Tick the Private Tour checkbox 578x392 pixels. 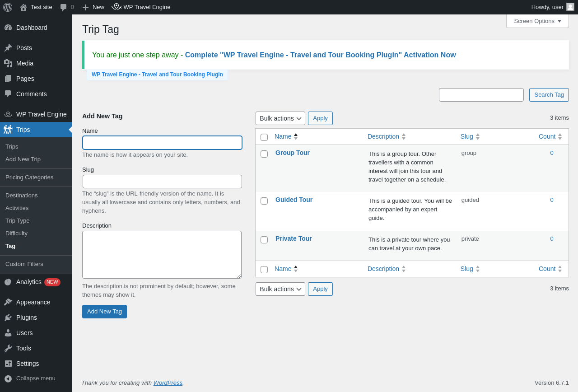[264, 240]
